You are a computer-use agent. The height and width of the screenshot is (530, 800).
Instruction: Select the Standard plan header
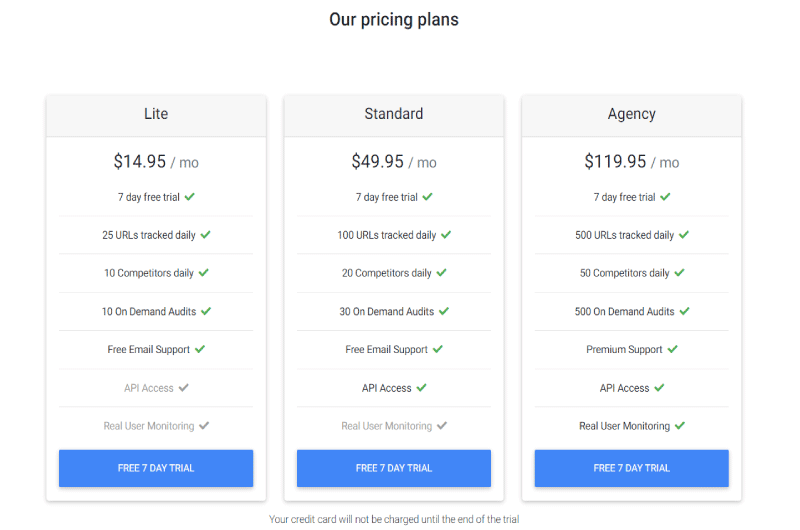[393, 114]
